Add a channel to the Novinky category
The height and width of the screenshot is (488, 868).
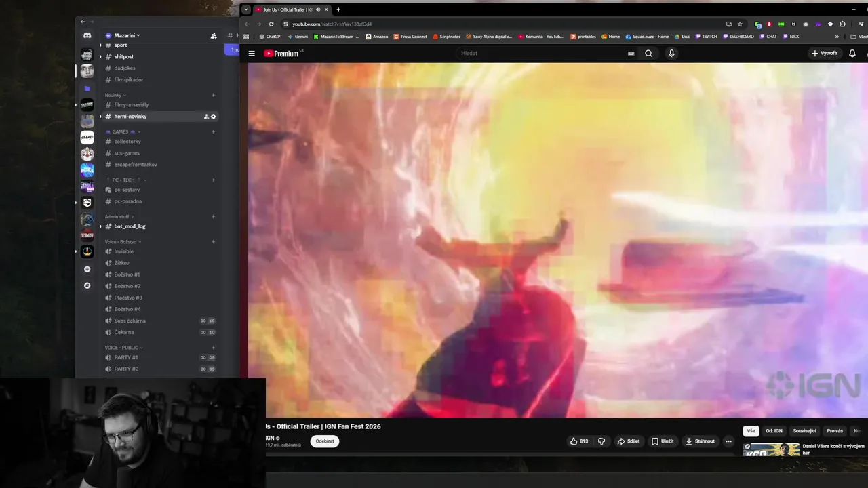pyautogui.click(x=213, y=95)
